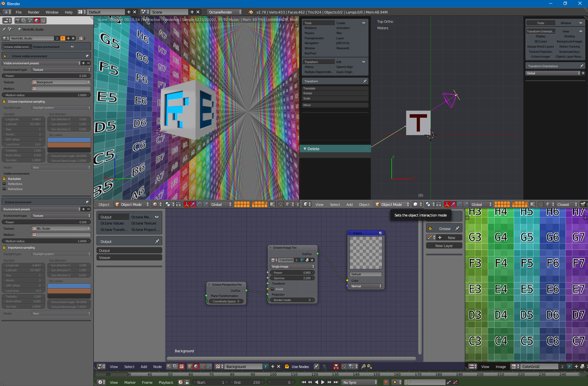Open Object Mode dropdown in the Top Ortho view
588x386 pixels.
click(x=392, y=205)
